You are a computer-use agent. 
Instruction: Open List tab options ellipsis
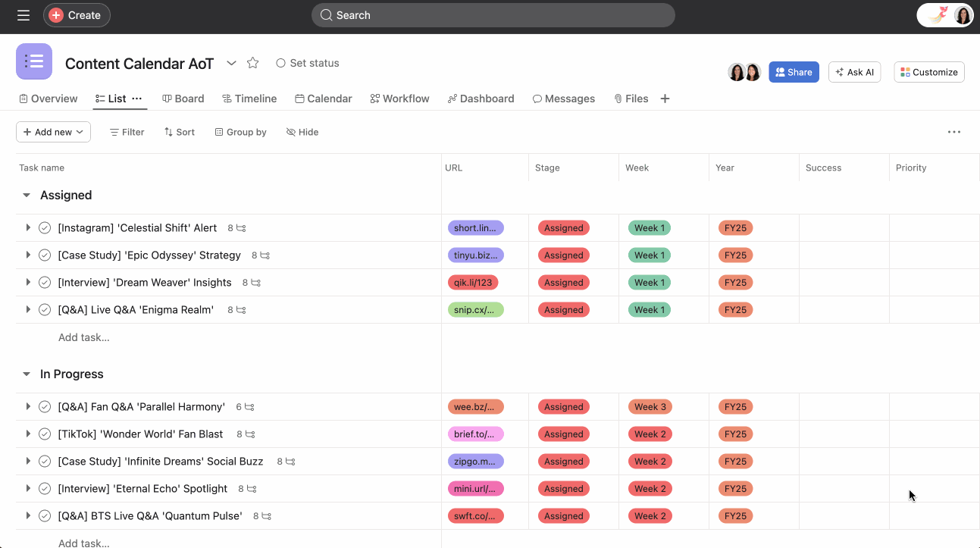pos(137,99)
